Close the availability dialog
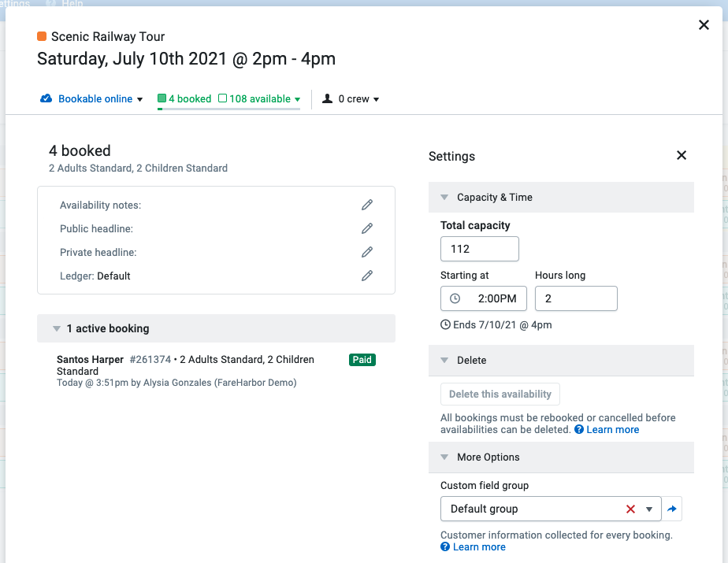Viewport: 728px width, 563px height. click(704, 24)
